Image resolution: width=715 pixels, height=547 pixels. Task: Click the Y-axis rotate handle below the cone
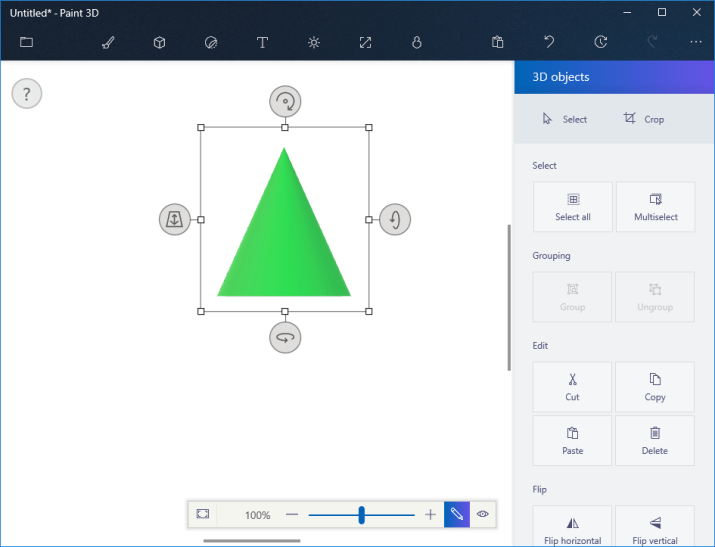point(285,338)
